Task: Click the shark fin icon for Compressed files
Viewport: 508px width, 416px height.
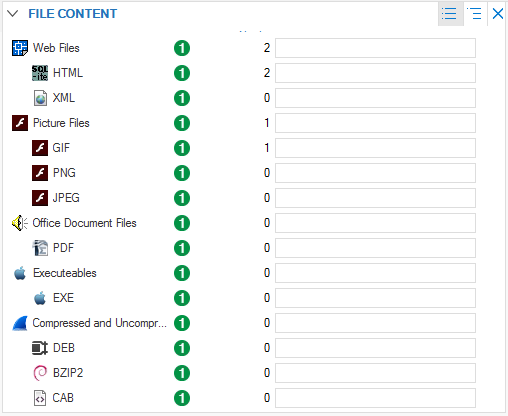Action: point(20,323)
